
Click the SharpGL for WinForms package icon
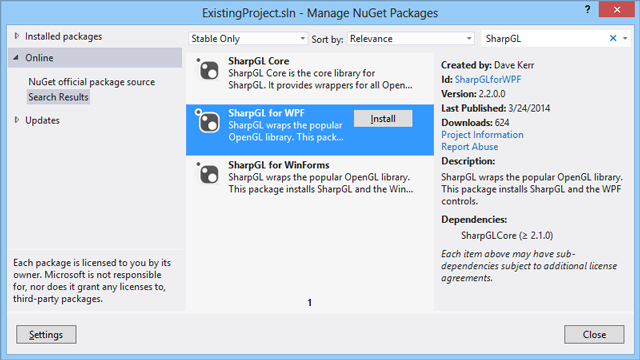208,173
